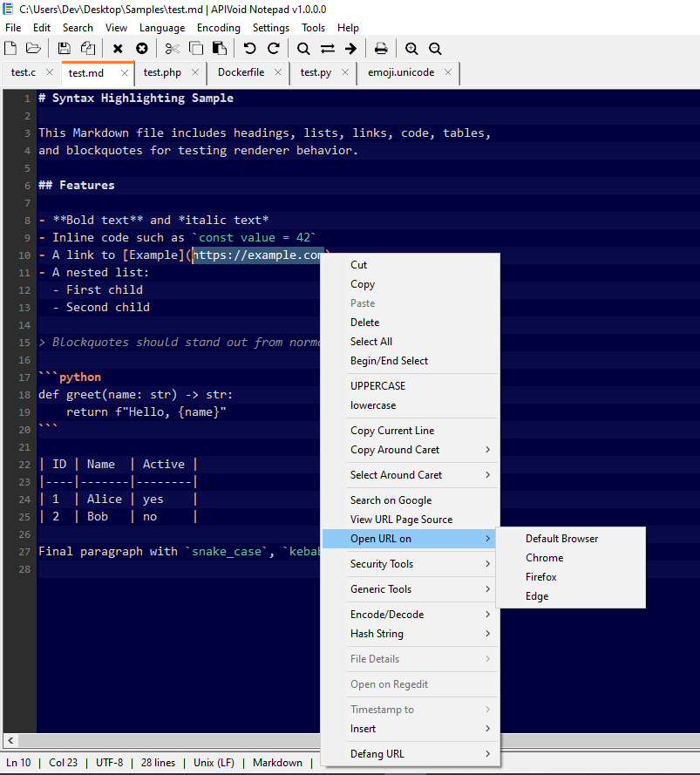Close the emoji.unicode tab
Screen dimensions: 700x775
point(448,72)
